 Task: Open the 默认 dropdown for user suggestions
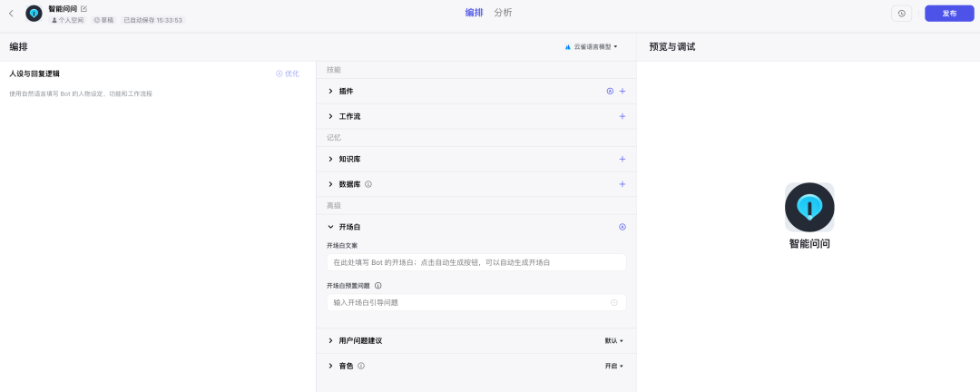pos(613,341)
